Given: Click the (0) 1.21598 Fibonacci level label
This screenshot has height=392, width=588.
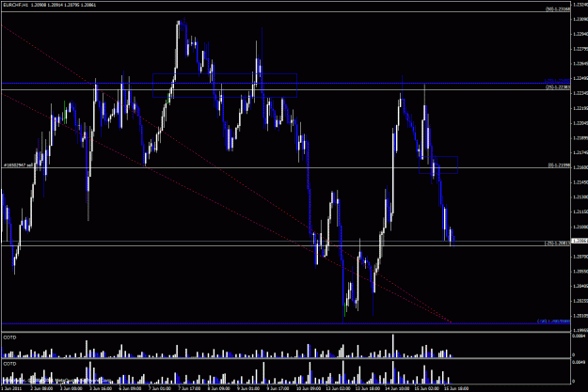Looking at the screenshot, I should [559, 165].
